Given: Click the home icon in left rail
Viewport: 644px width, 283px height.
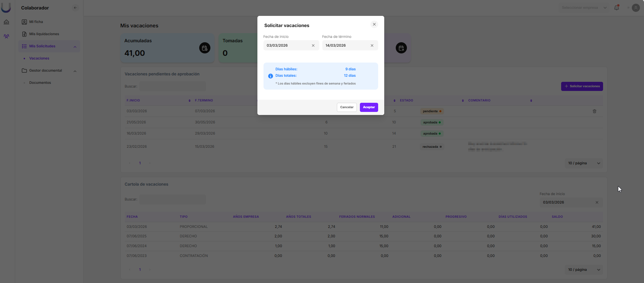Looking at the screenshot, I should click(x=6, y=22).
